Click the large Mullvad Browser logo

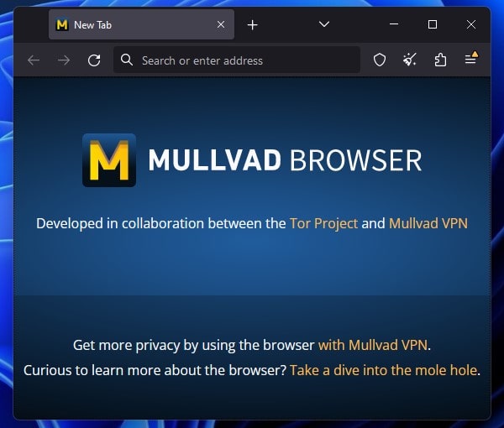pos(109,160)
